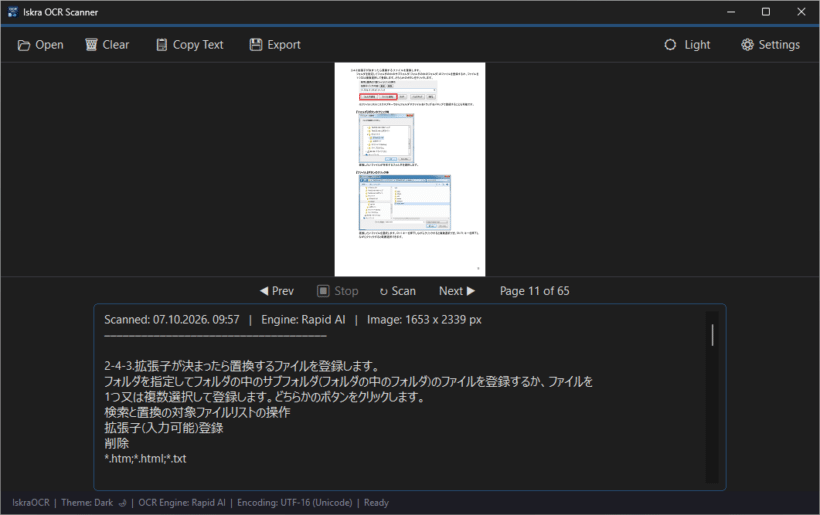Click 'Theme: Dark' in the status bar
Image resolution: width=820 pixels, height=515 pixels.
tap(87, 502)
